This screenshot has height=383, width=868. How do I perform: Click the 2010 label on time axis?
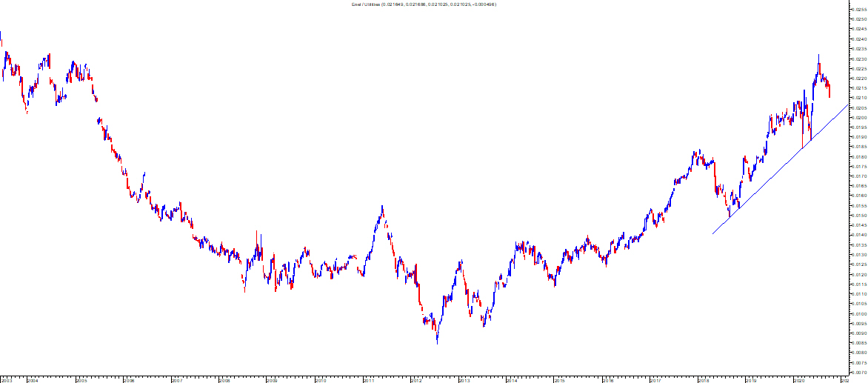click(x=321, y=380)
